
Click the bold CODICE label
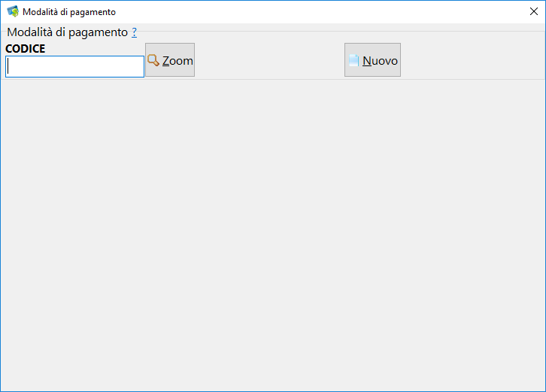point(26,48)
